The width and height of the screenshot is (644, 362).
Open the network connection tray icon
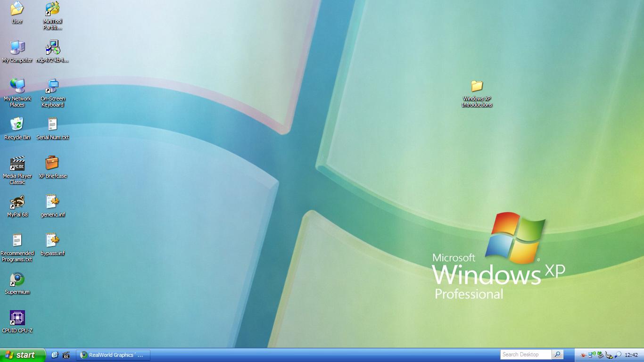(x=592, y=355)
